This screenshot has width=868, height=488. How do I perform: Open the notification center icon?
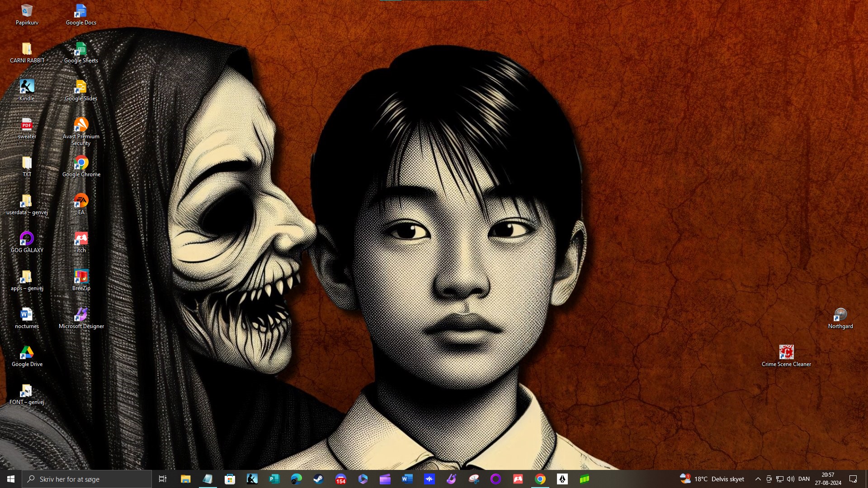(x=853, y=479)
